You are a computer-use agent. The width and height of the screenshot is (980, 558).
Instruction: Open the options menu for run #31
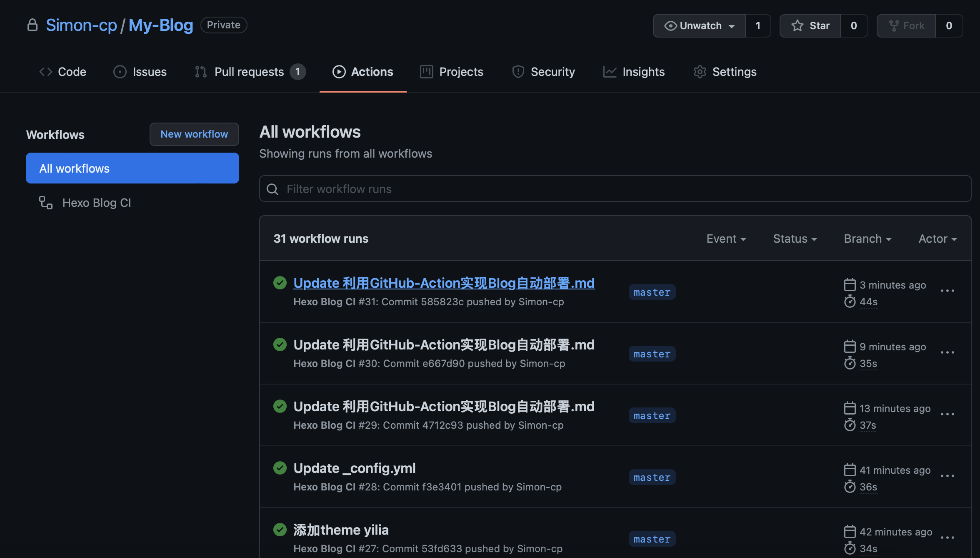(x=947, y=291)
